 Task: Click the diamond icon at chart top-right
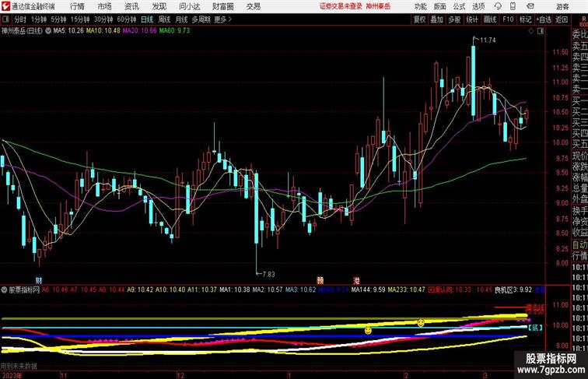(x=531, y=31)
